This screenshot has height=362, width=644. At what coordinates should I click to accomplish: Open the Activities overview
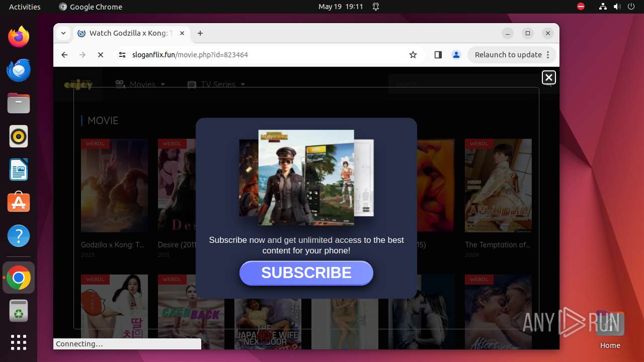pyautogui.click(x=25, y=7)
